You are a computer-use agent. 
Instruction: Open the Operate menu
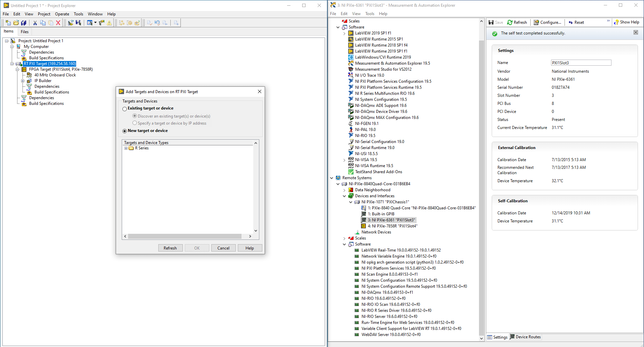pos(62,14)
